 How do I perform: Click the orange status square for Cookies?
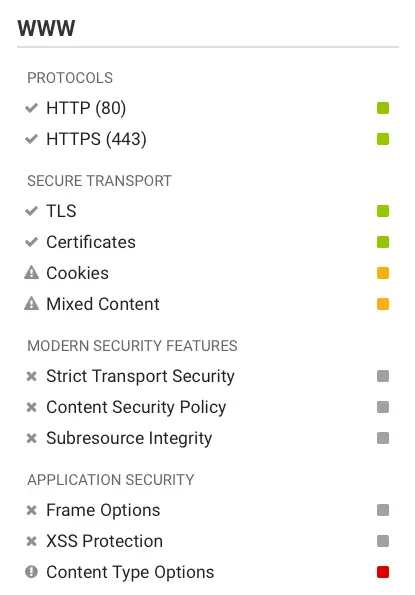click(383, 273)
